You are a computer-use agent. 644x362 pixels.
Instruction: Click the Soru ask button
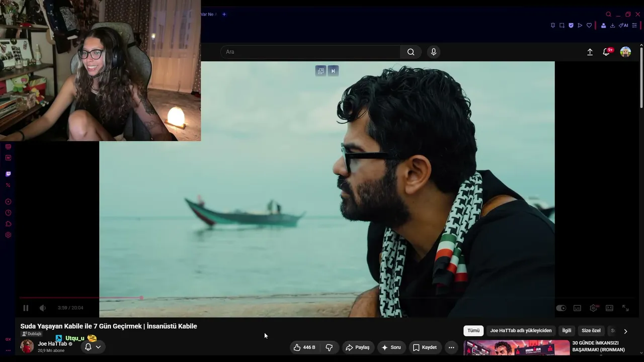tap(391, 347)
